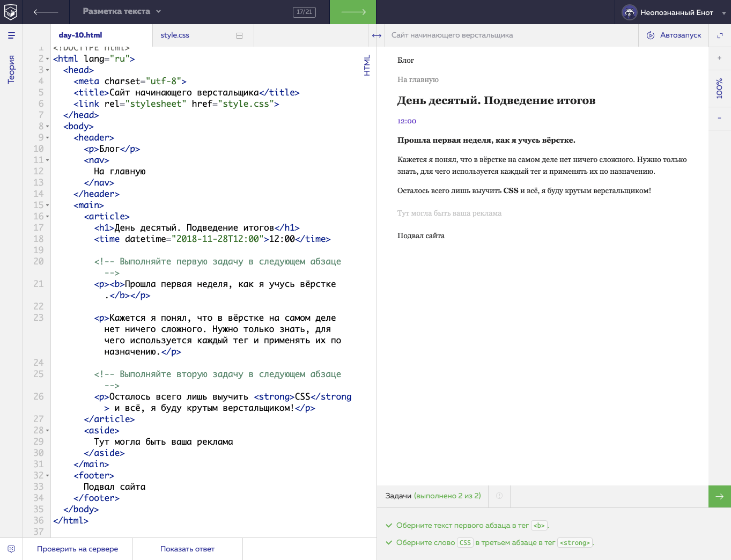Click Проверить на сервере button

(78, 549)
